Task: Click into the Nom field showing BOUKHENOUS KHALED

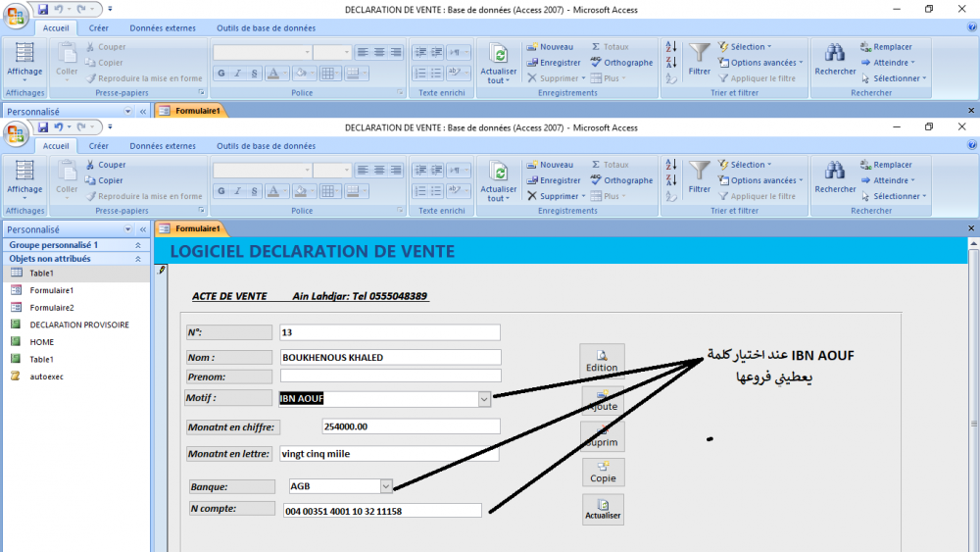Action: (x=390, y=358)
